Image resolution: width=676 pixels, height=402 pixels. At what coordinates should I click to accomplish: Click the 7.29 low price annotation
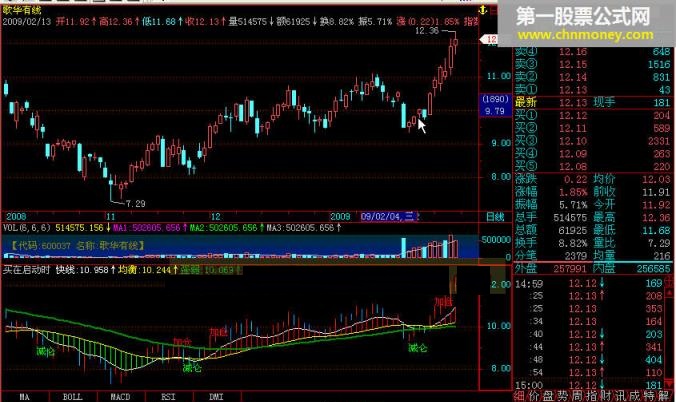click(x=135, y=204)
